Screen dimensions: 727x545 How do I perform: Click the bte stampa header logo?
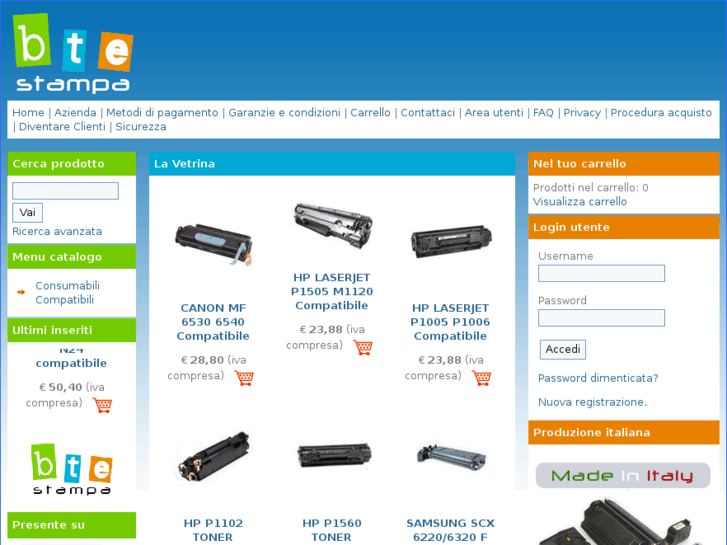coord(73,53)
